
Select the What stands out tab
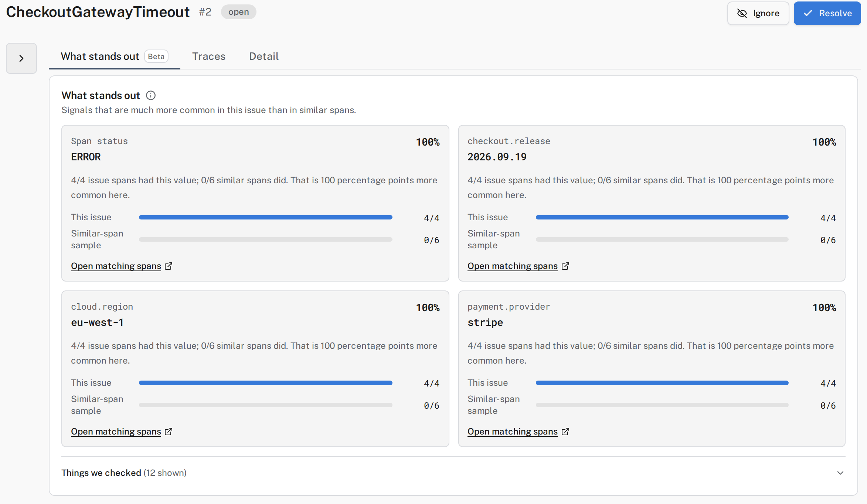pos(114,56)
